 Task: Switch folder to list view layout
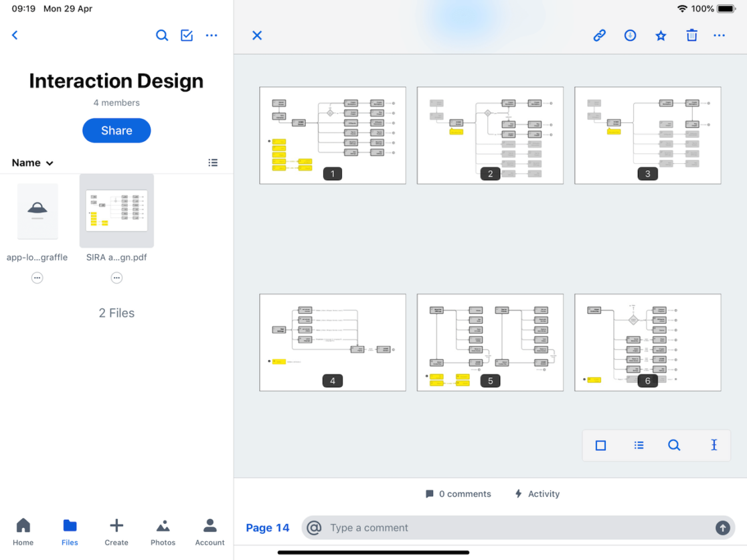click(213, 163)
